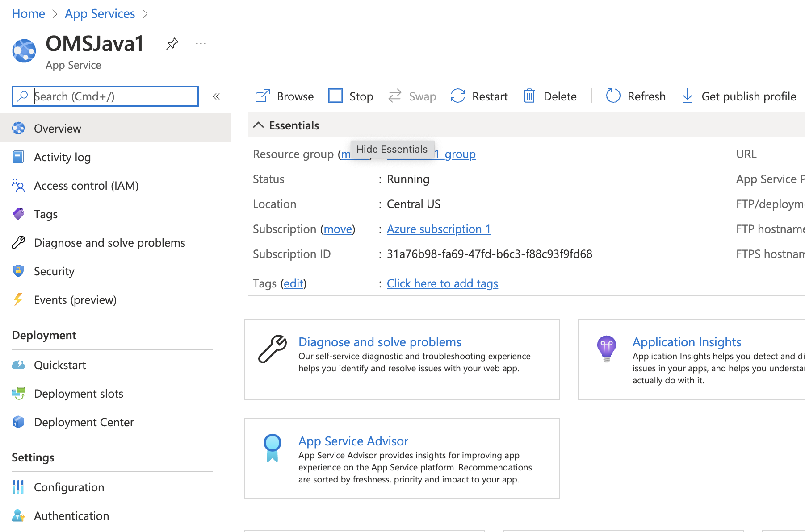Focus the Search (Cmd+/) input field
Viewport: 805px width, 532px height.
pyautogui.click(x=105, y=96)
